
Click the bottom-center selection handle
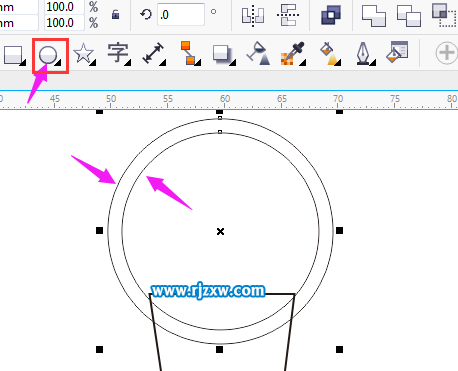coord(219,349)
